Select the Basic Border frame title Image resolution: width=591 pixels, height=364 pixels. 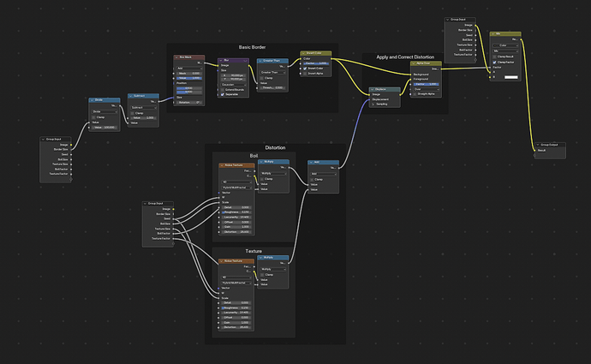tap(252, 47)
